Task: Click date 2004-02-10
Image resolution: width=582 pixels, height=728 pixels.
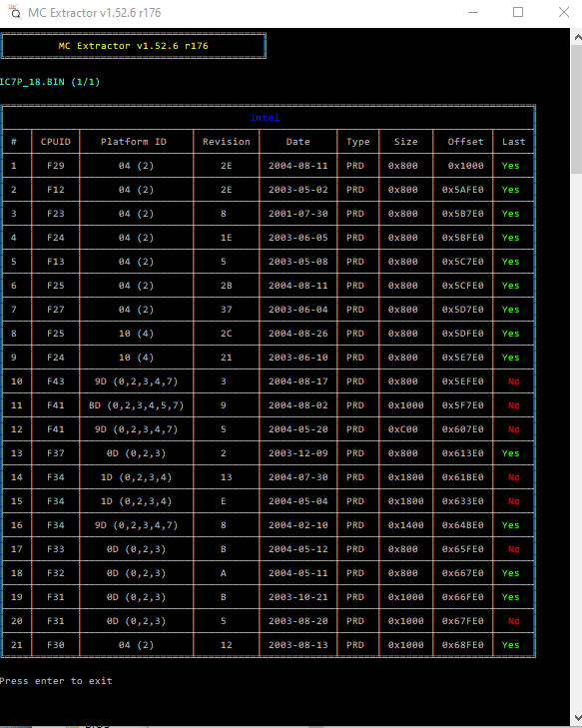Action: point(297,525)
